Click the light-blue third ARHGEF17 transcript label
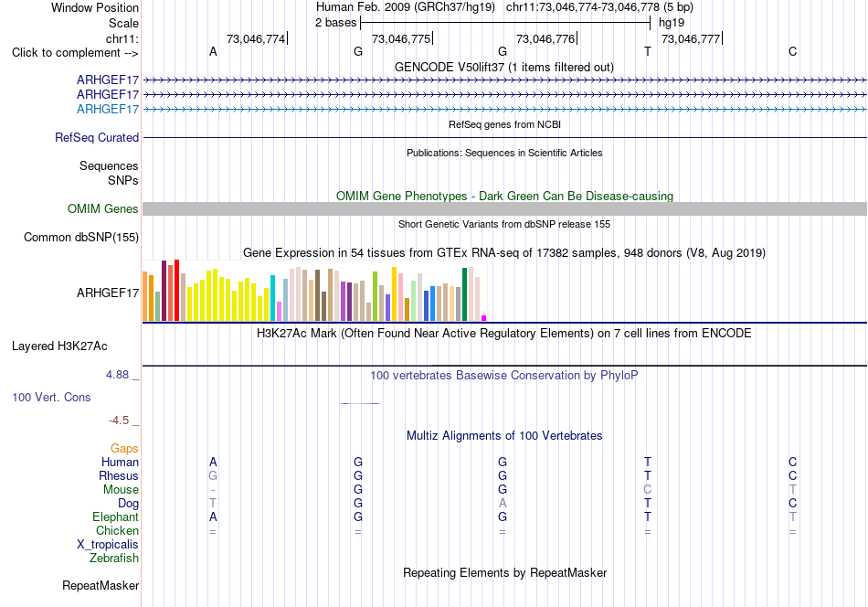This screenshot has width=868, height=607. coord(108,109)
